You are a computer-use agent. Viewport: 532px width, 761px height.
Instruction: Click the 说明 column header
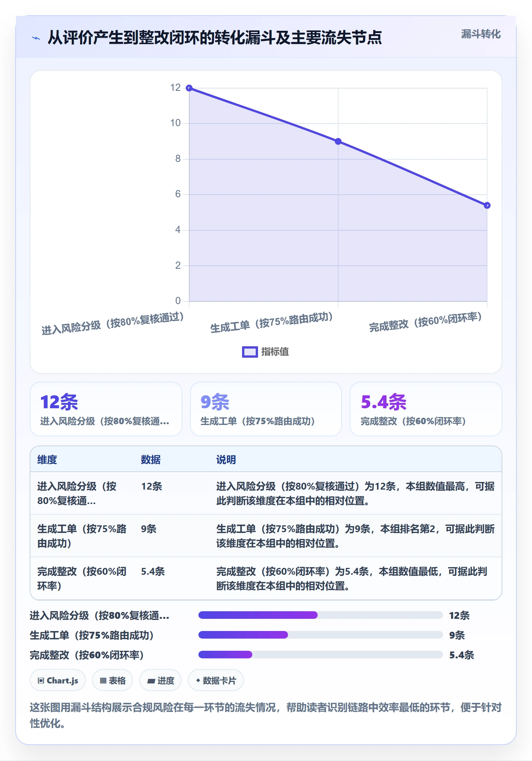coord(226,460)
